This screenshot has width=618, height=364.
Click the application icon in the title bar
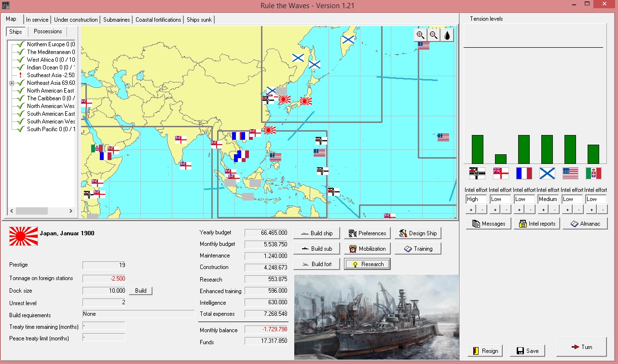[x=6, y=4]
